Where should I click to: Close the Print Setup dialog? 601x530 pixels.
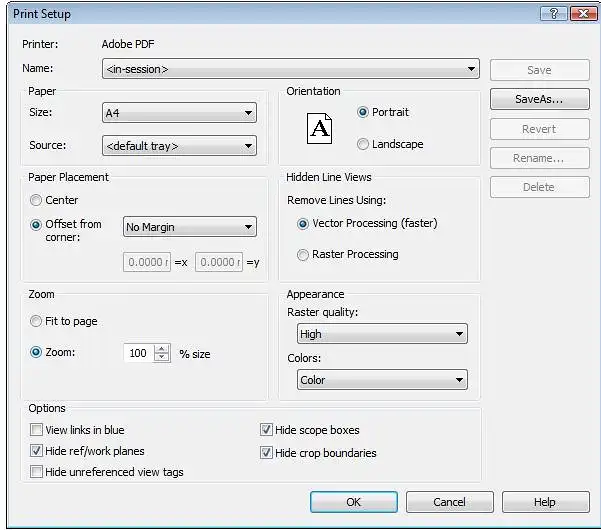581,14
